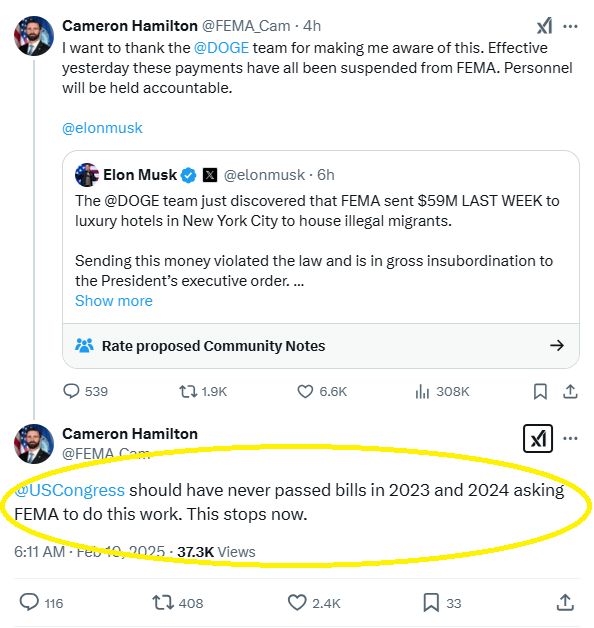Open more options menu on top tweet
This screenshot has height=628, width=594.
570,26
